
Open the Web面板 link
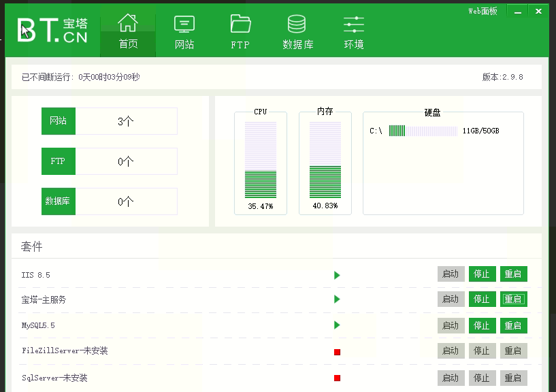click(x=483, y=12)
